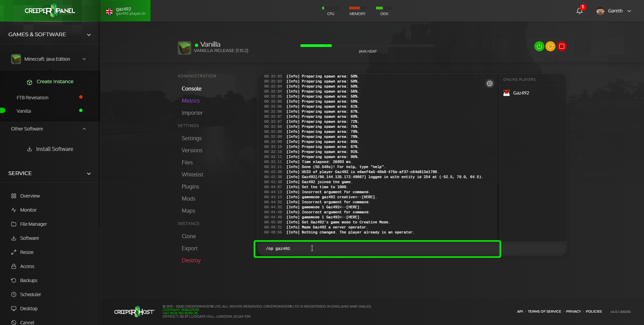The height and width of the screenshot is (325, 644).
Task: Open API footer link
Action: pos(520,312)
